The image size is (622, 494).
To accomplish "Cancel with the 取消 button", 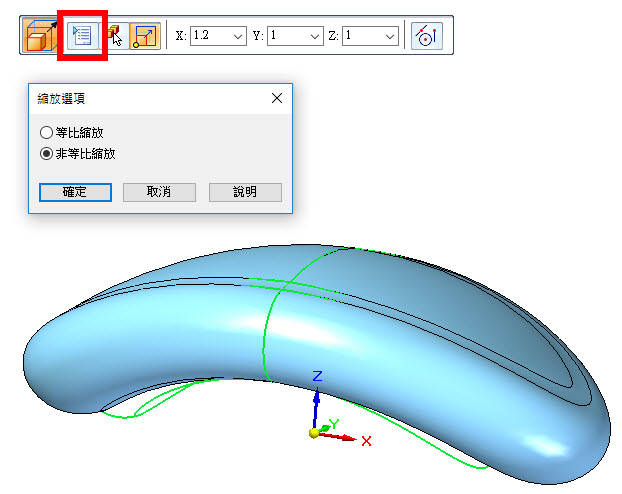I will coord(159,192).
